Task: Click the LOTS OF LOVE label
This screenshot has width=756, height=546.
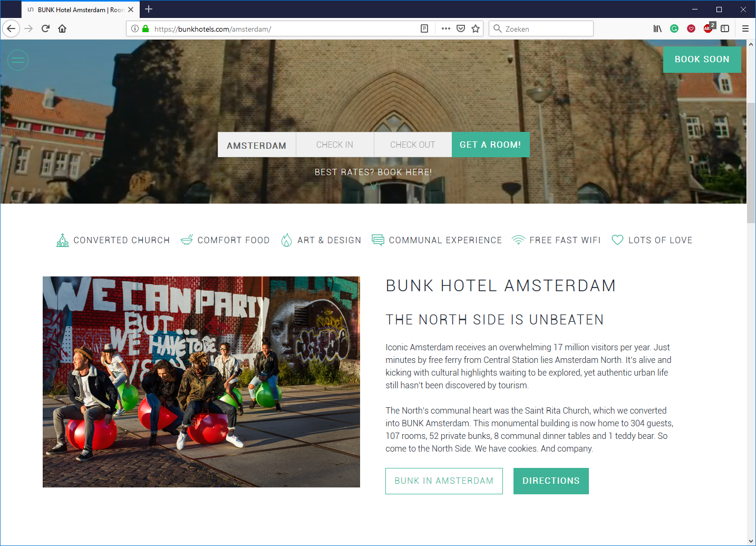Action: [661, 240]
